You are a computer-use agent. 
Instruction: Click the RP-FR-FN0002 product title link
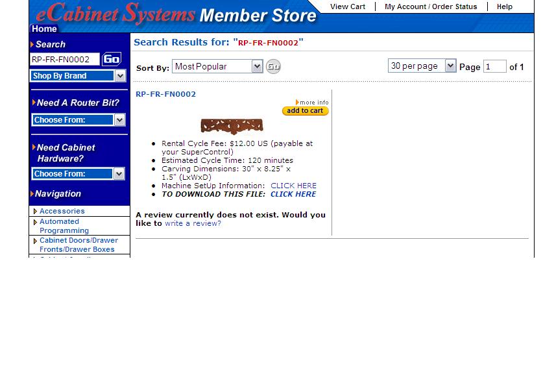point(165,94)
